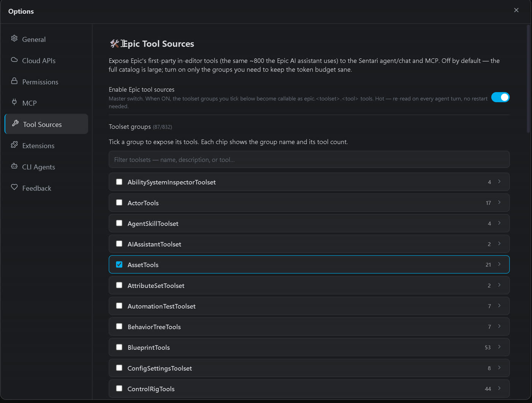The image size is (532, 403).
Task: Switch to the Permissions page
Action: 46,82
